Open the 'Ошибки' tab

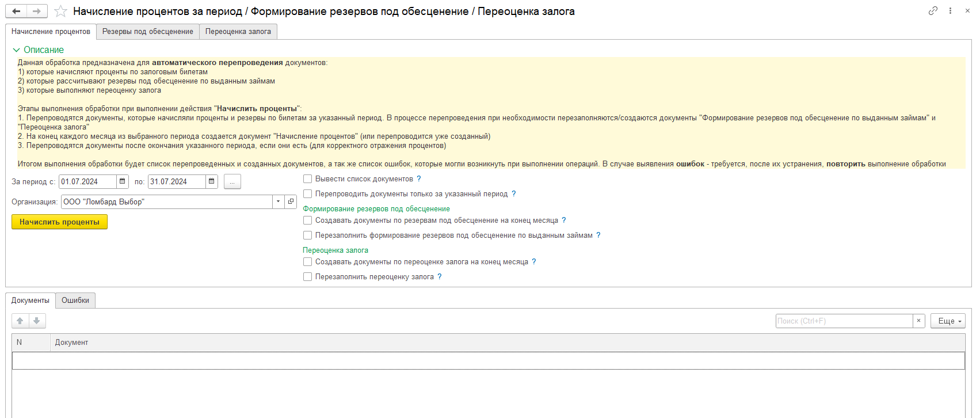pyautogui.click(x=75, y=301)
